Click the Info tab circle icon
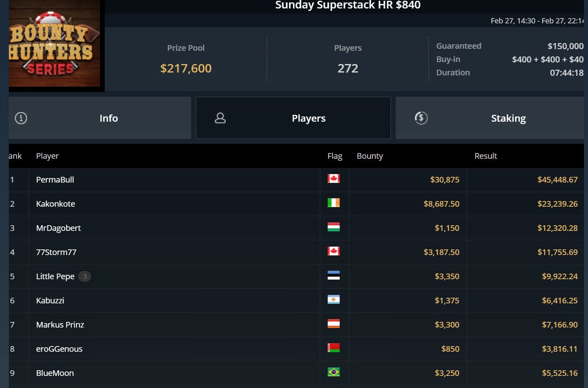The image size is (588, 388). 21,118
